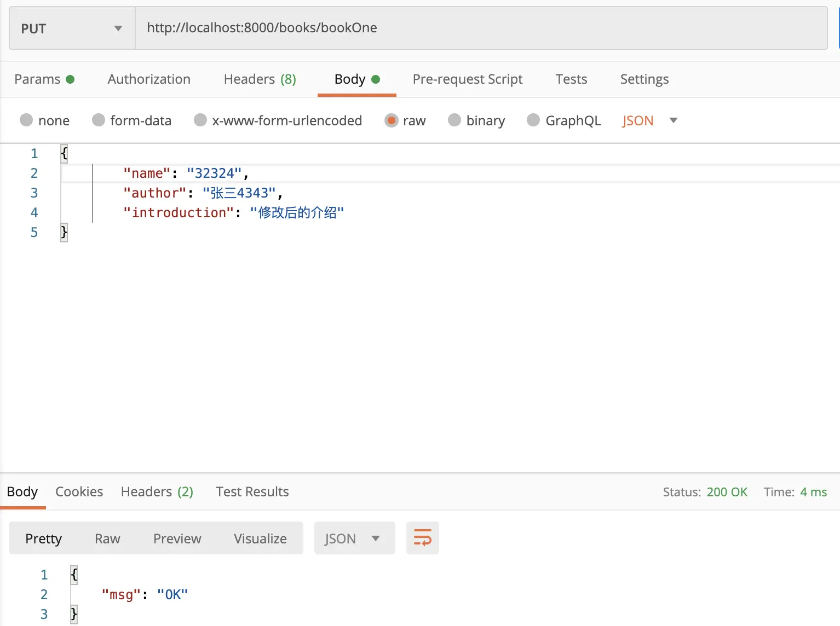Select GraphQL body type
The image size is (840, 626).
pos(533,120)
